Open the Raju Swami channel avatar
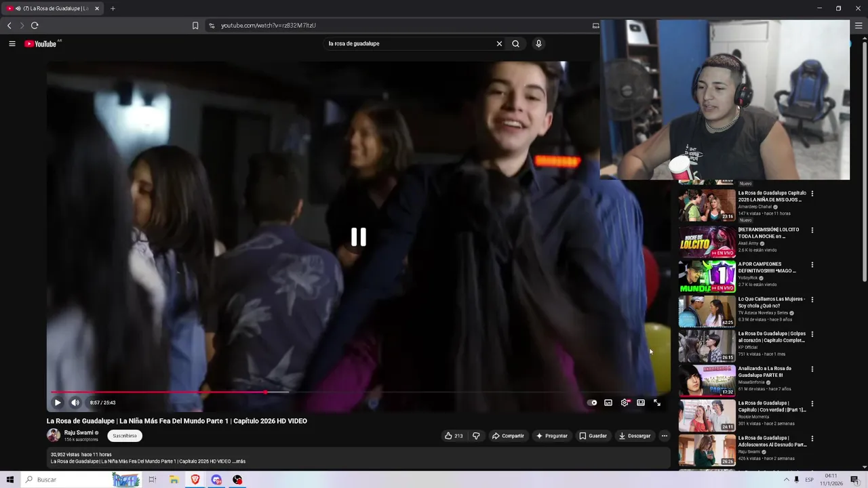This screenshot has width=868, height=488. 54,435
